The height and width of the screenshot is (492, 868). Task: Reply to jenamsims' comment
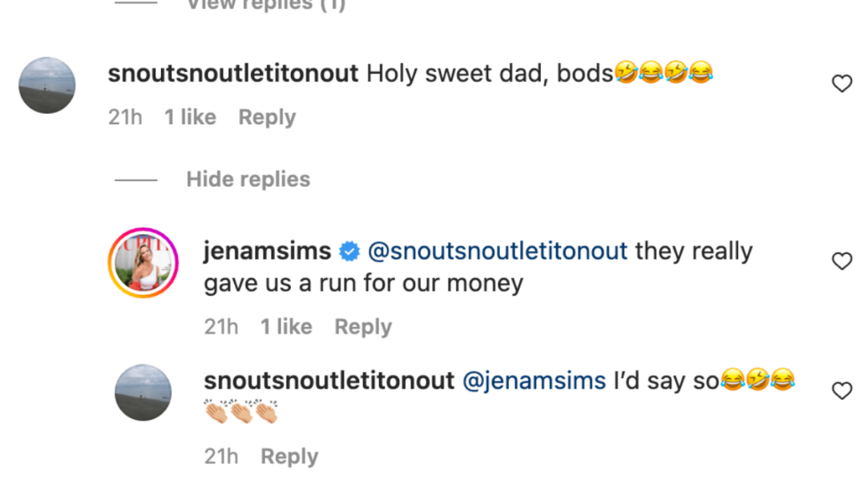(x=363, y=327)
